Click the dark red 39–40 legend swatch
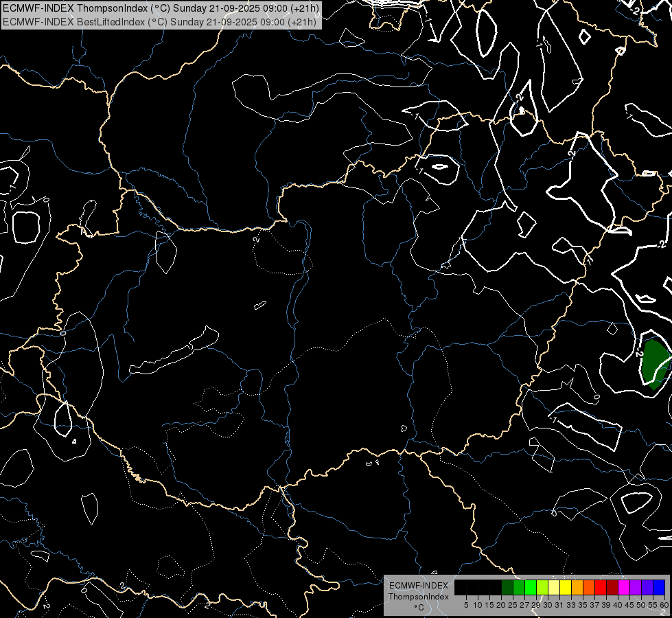 612,587
